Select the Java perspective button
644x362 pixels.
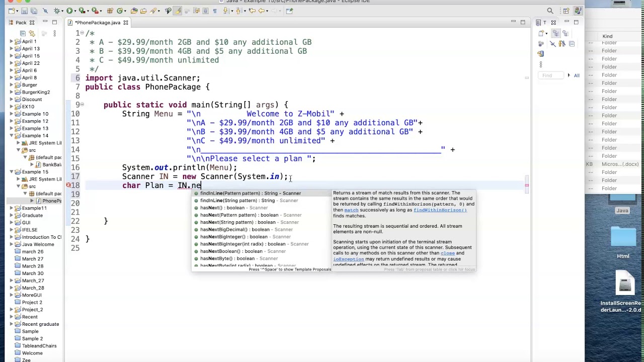click(578, 11)
